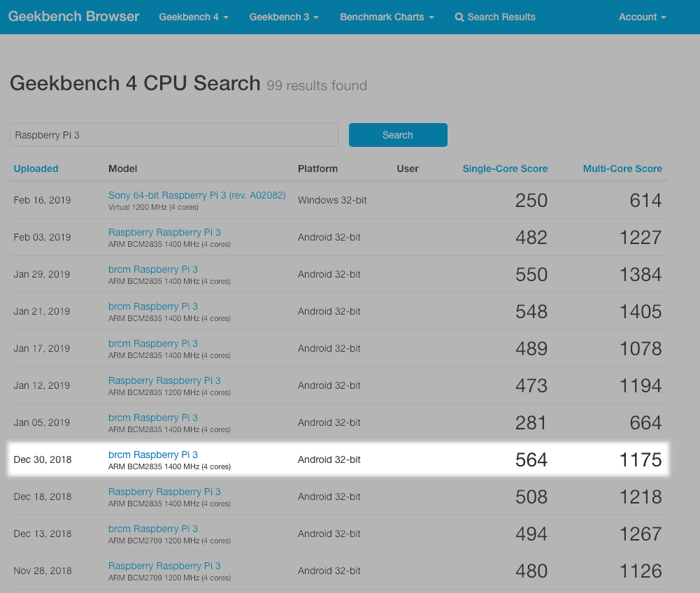Open the Dec 18, 2018 Raspberry Pi result
The height and width of the screenshot is (593, 700).
(x=164, y=492)
